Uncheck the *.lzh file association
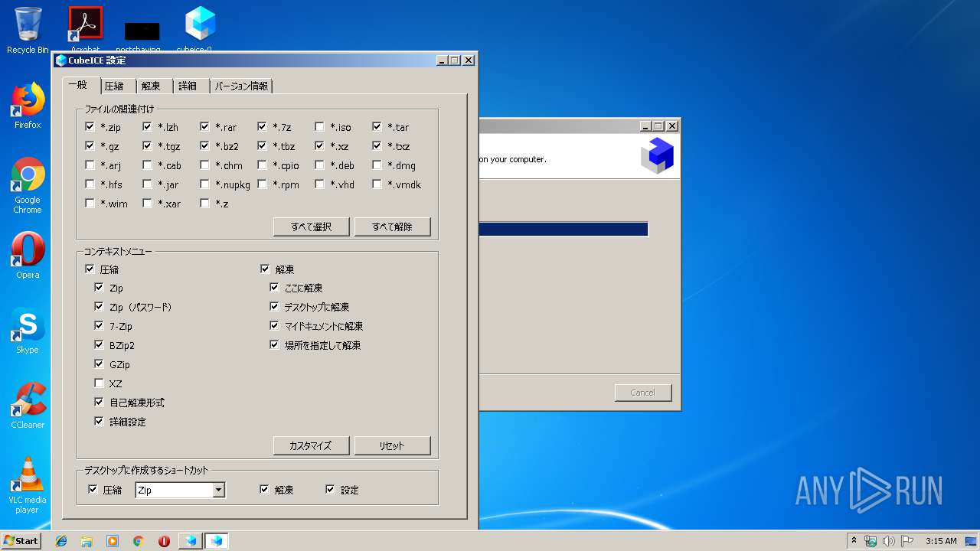The width and height of the screenshot is (980, 551). pyautogui.click(x=148, y=127)
